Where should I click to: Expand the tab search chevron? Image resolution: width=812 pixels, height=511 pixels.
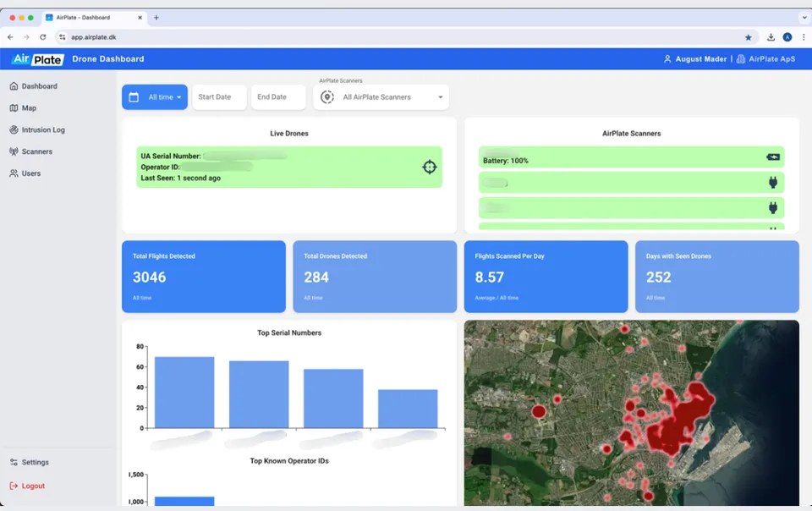click(x=804, y=17)
